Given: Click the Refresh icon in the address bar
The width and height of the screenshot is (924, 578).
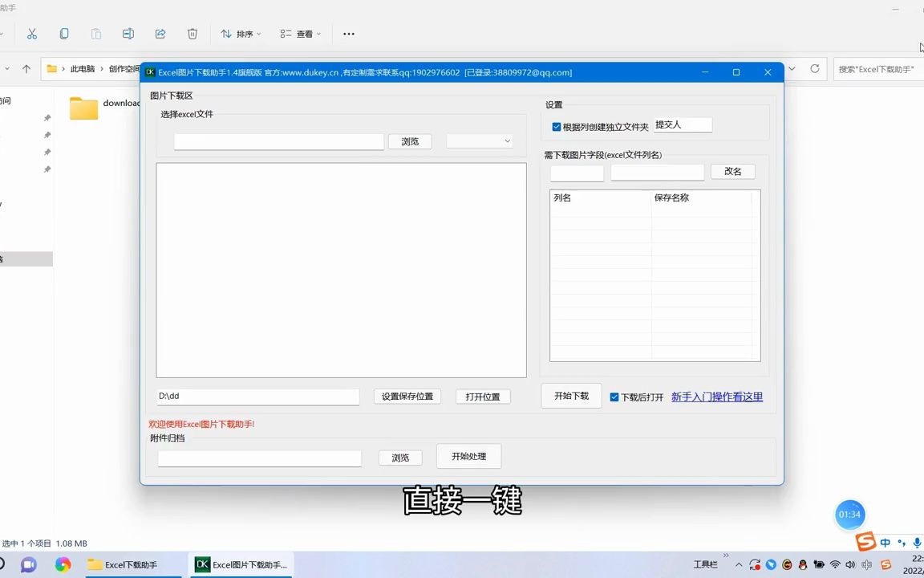Looking at the screenshot, I should click(x=815, y=70).
